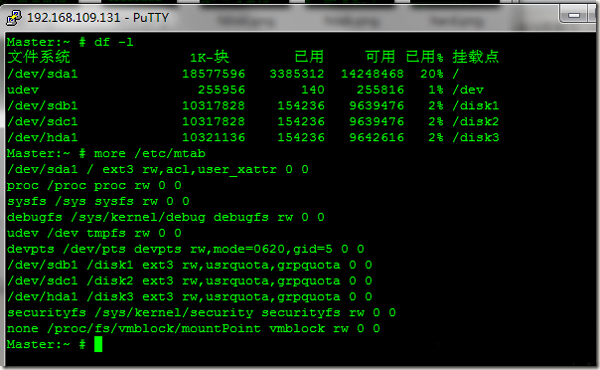Click the /dev/sda1 entry in df output
Image resolution: width=600 pixels, height=370 pixels.
pyautogui.click(x=42, y=74)
